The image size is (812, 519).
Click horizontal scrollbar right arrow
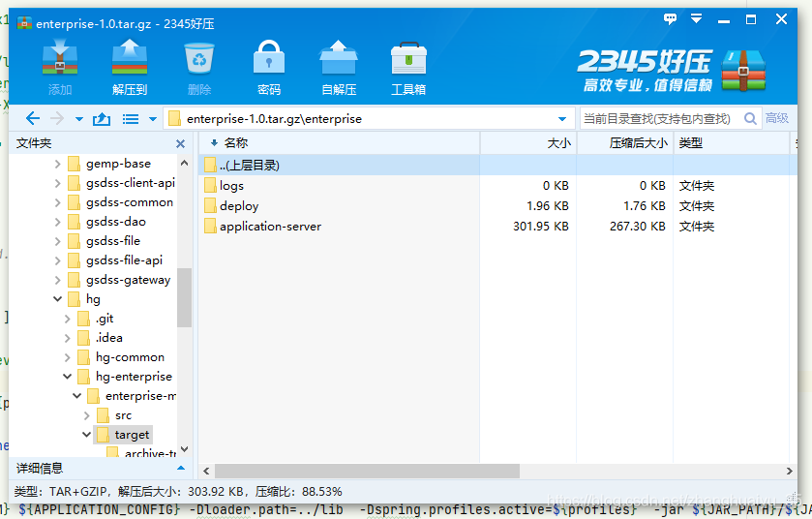[789, 471]
